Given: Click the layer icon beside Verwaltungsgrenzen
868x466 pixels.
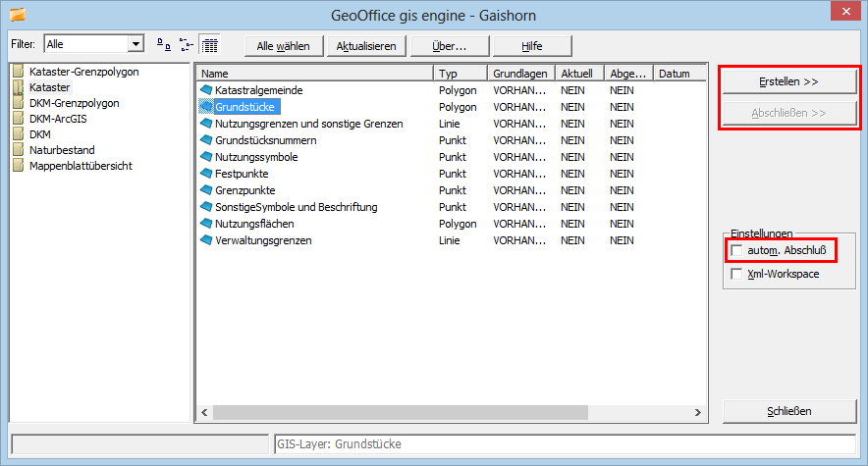Looking at the screenshot, I should coord(206,240).
